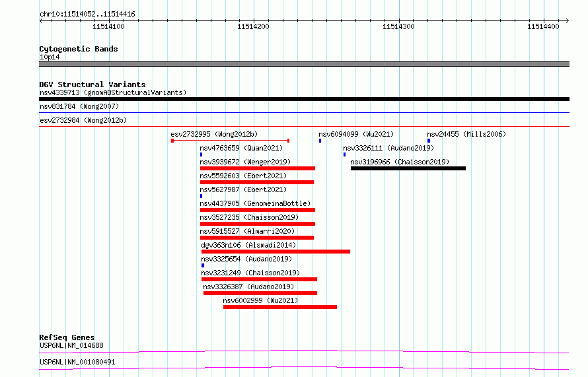Screen dimensions: 588x377
Task: Select the nsv6002999 red variant bar
Action: point(280,307)
